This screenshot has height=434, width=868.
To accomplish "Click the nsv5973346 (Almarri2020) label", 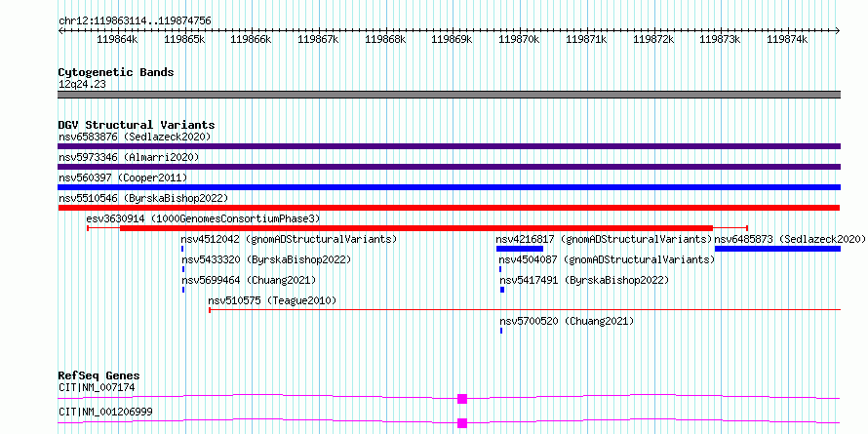I will [x=129, y=157].
